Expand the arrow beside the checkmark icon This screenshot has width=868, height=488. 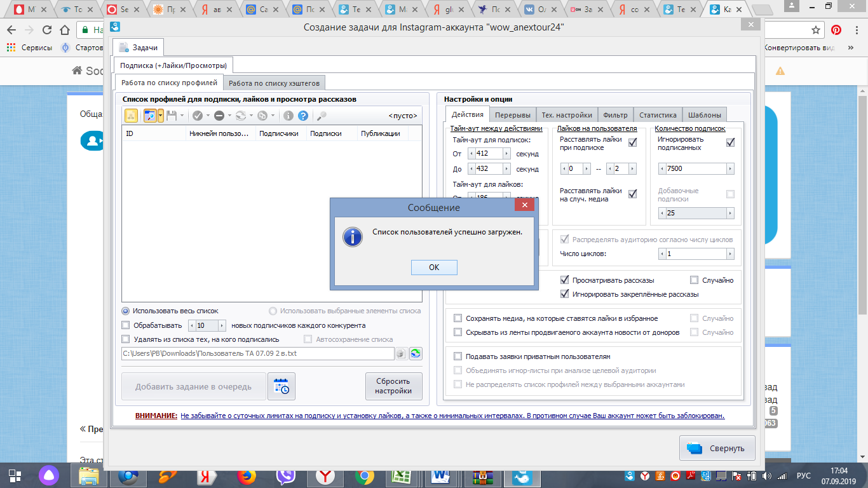[x=208, y=116]
